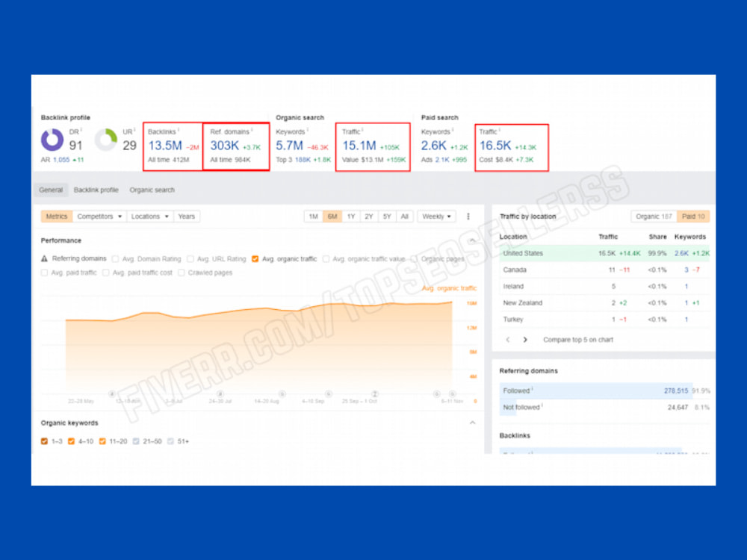Click the 2.6K paid keywords value
The image size is (747, 560).
(x=433, y=146)
